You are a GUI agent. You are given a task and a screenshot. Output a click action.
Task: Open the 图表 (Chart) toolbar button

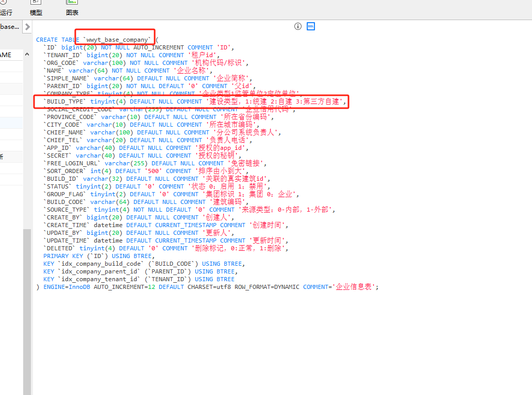[x=72, y=8]
